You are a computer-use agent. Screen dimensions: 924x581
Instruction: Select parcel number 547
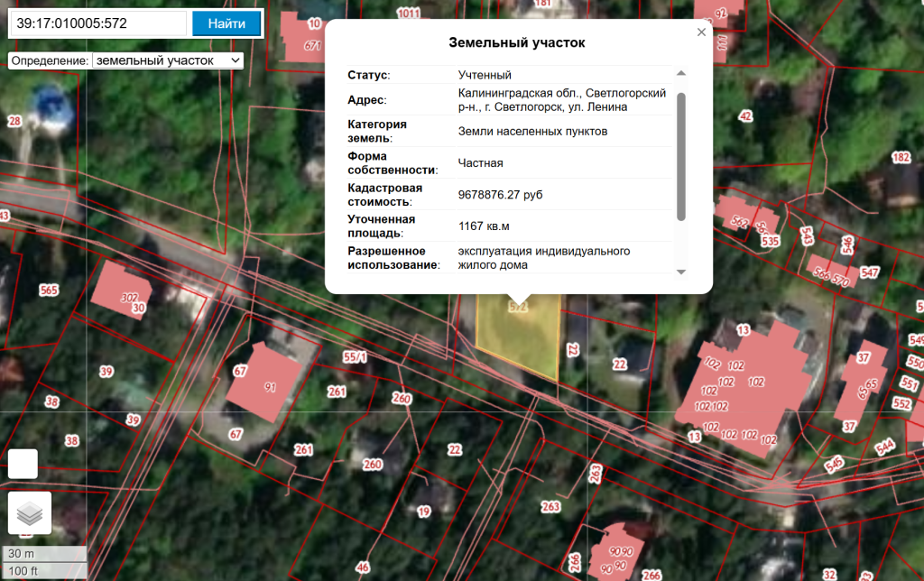click(869, 272)
